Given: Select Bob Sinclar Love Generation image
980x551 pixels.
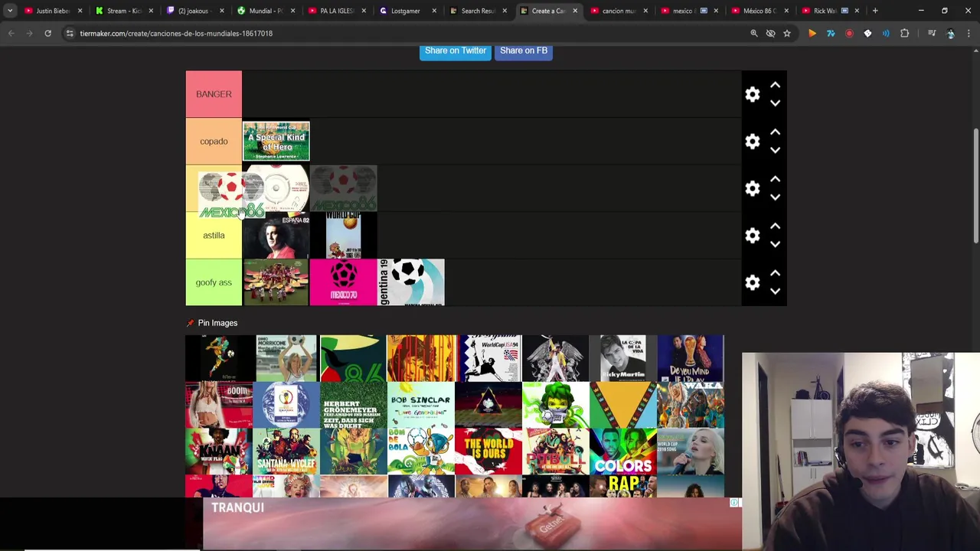Looking at the screenshot, I should coord(420,405).
